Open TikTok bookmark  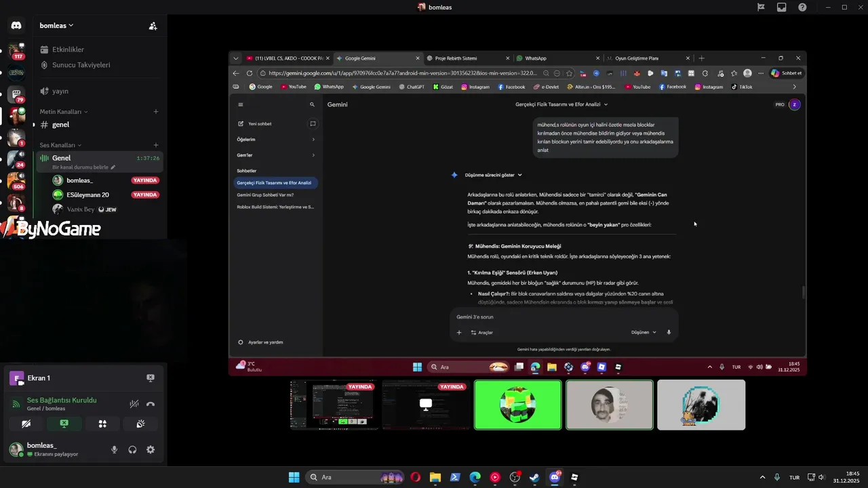coord(742,87)
